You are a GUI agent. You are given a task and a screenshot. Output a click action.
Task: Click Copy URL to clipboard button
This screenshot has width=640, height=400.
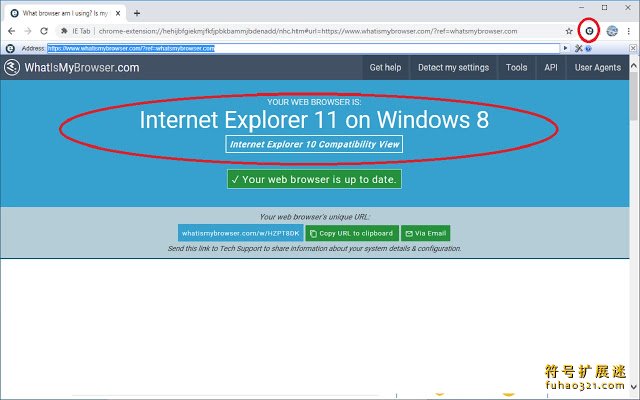point(352,233)
